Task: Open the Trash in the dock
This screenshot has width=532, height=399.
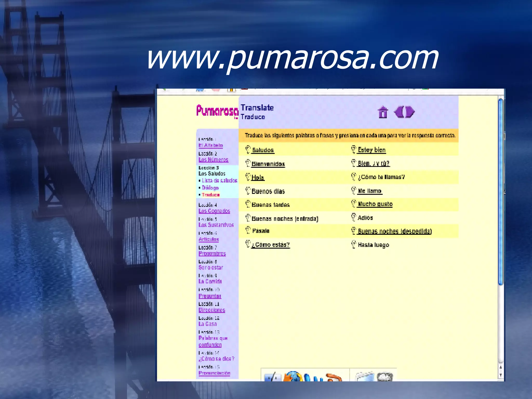Action: (x=384, y=377)
